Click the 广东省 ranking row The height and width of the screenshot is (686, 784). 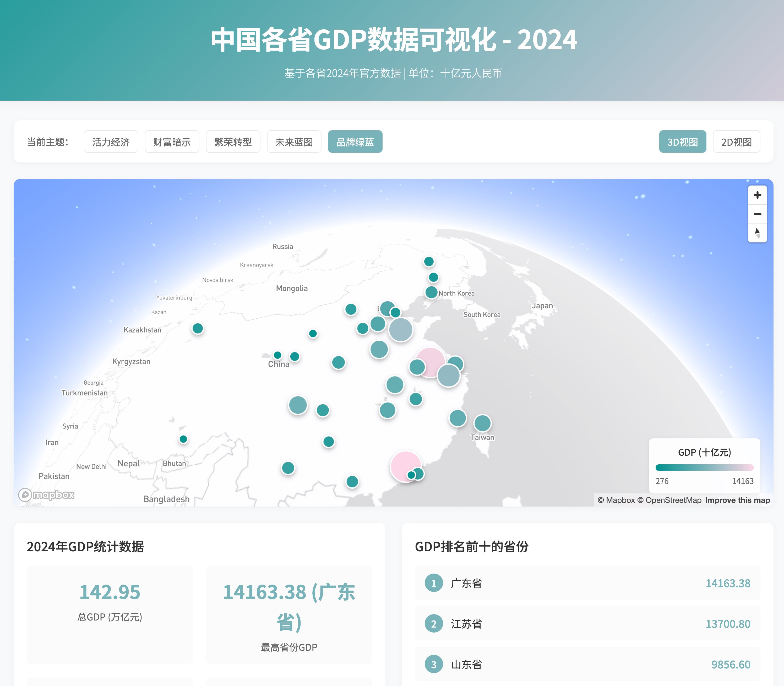(x=587, y=583)
